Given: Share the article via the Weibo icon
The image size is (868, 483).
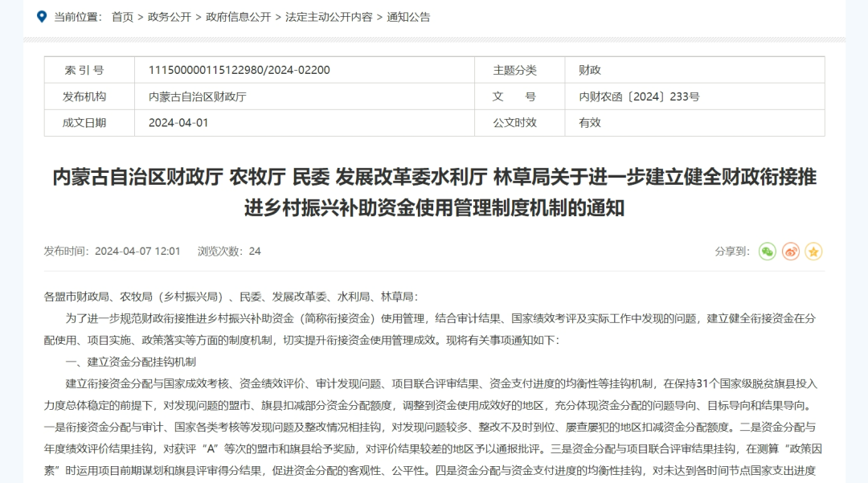Looking at the screenshot, I should tap(791, 252).
